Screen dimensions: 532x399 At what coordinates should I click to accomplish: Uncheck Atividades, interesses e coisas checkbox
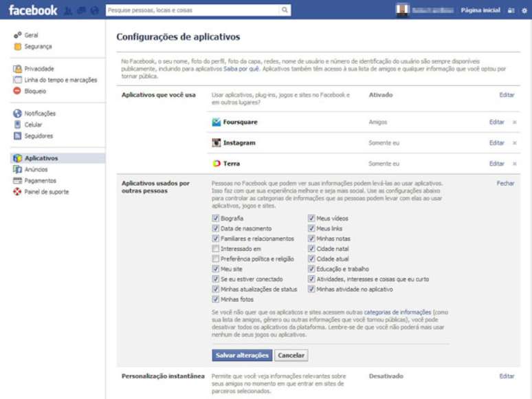311,279
